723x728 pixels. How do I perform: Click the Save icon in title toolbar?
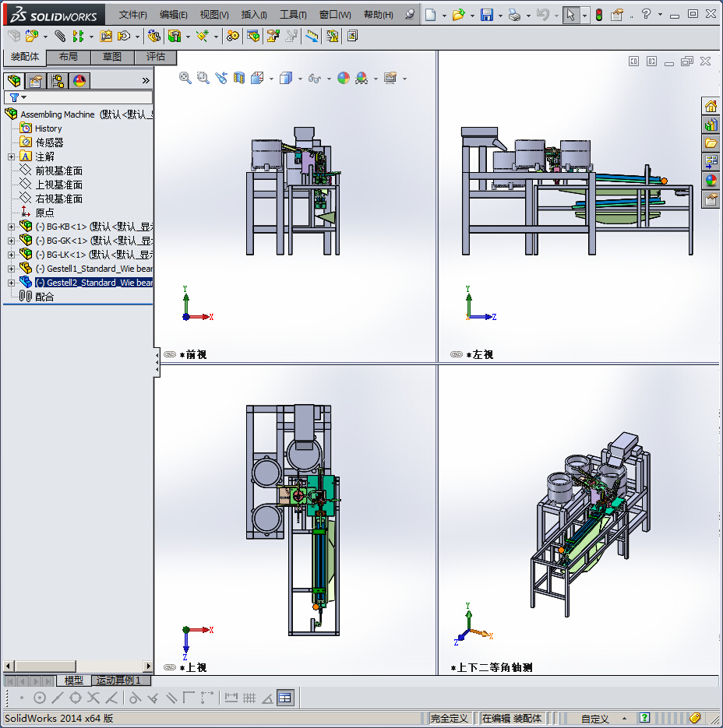coord(486,15)
